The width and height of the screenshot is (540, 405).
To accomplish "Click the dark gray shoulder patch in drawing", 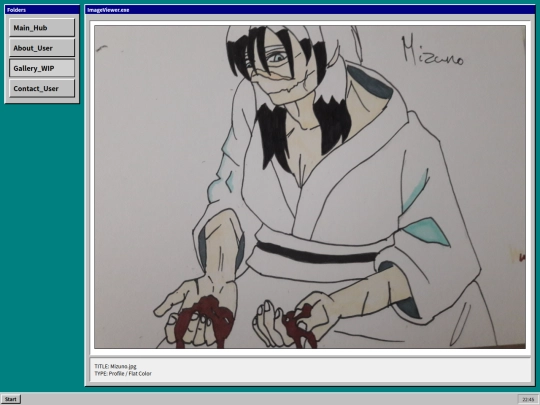I will [371, 82].
